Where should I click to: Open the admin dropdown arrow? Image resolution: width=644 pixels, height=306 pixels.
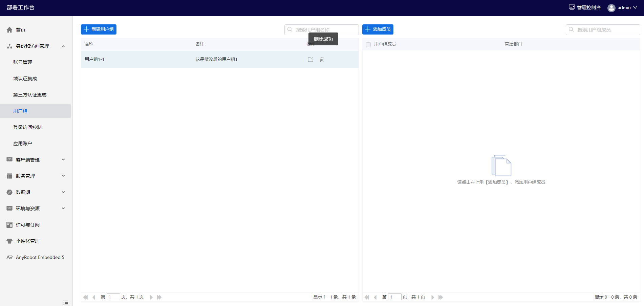pyautogui.click(x=635, y=7)
